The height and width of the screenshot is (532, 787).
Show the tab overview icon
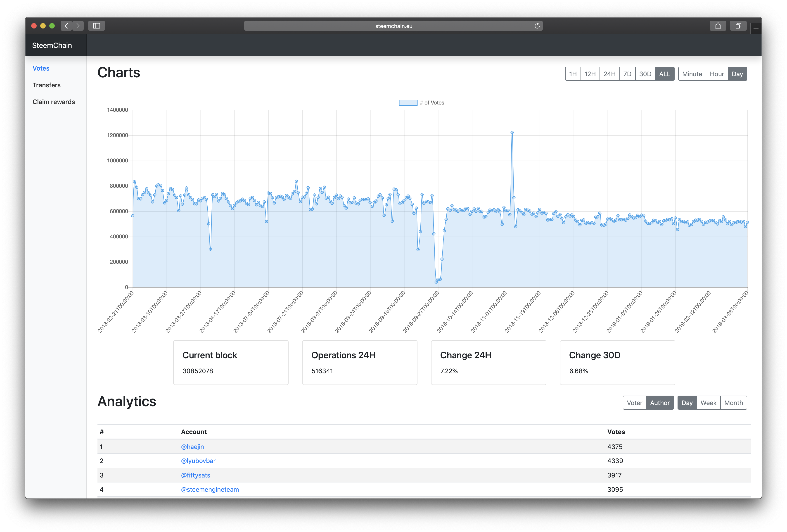point(738,26)
